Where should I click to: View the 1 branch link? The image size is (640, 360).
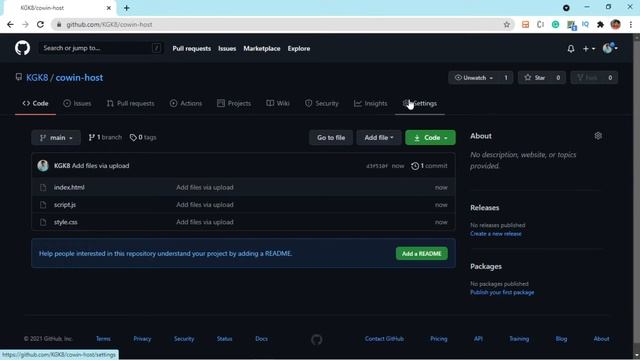105,138
